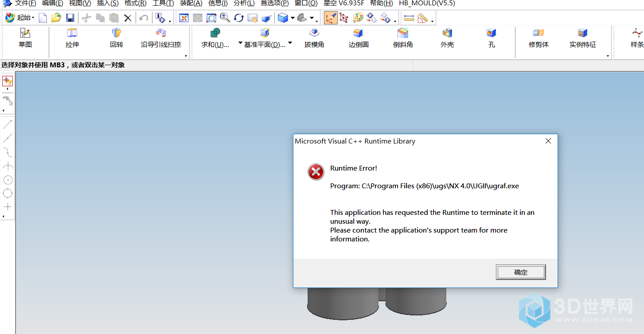Screen dimensions: 644x334
Task: Open the Analysis (分析) menu
Action: (x=244, y=4)
